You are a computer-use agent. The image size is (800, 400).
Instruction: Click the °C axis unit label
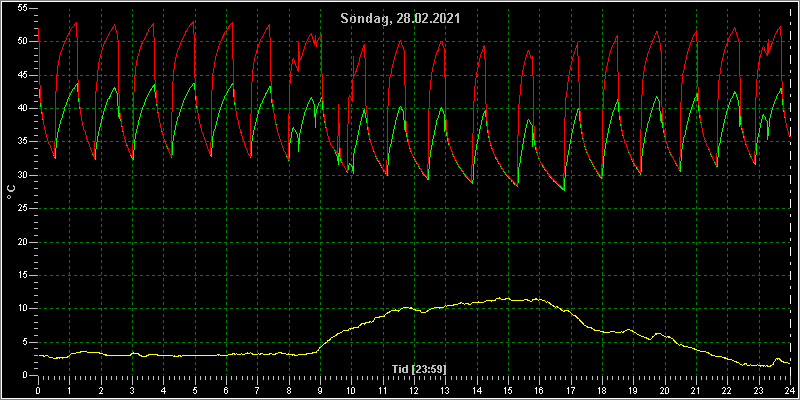pyautogui.click(x=11, y=192)
